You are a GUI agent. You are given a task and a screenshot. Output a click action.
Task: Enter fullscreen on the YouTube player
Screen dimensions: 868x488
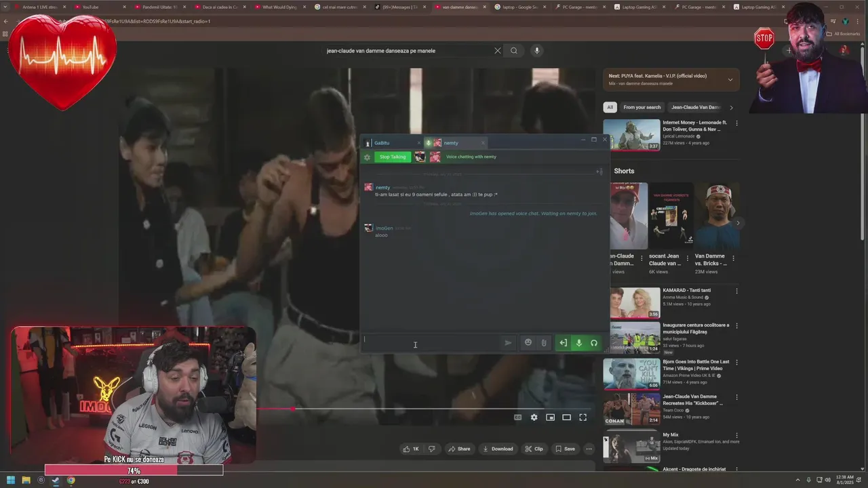pos(583,418)
